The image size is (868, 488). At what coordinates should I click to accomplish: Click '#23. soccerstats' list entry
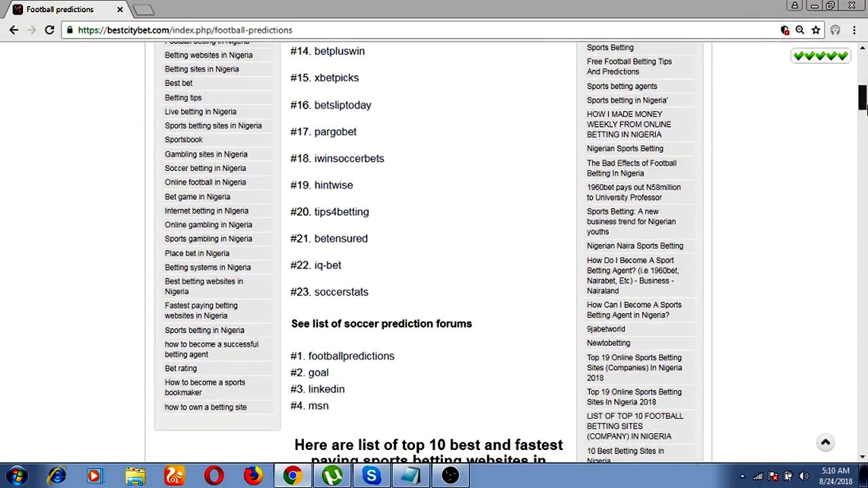(330, 292)
